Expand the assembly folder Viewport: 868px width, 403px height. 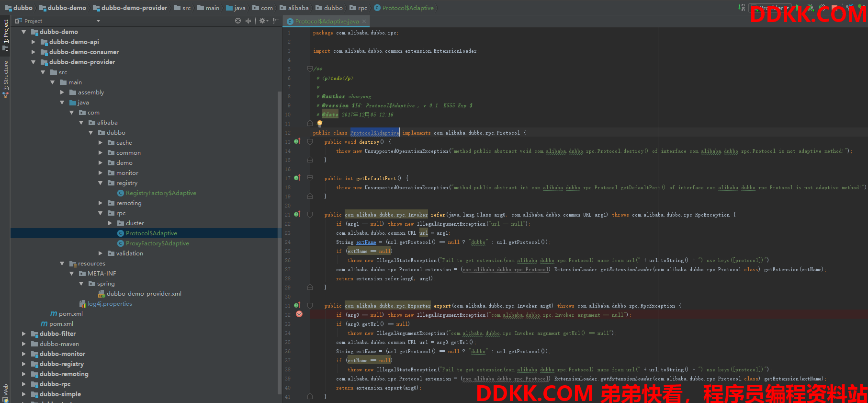62,92
